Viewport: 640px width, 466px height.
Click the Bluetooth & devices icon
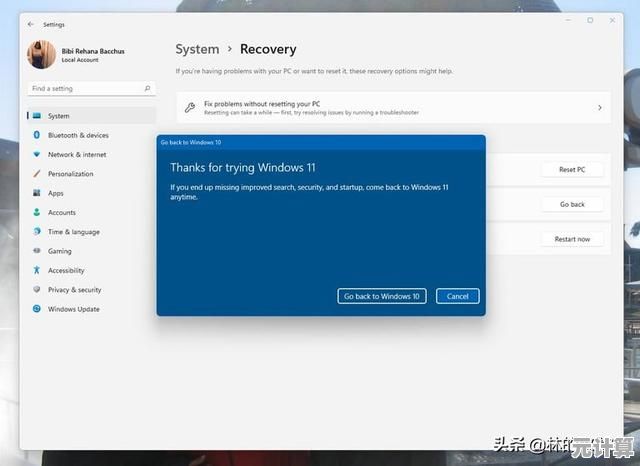pyautogui.click(x=37, y=135)
